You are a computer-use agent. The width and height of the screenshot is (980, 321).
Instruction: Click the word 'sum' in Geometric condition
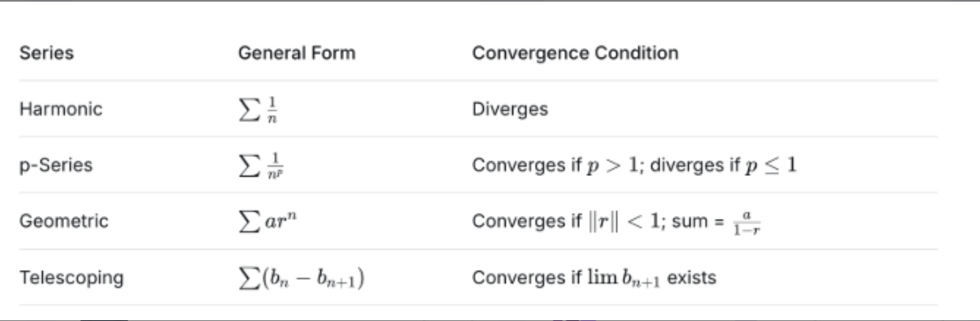(x=690, y=221)
